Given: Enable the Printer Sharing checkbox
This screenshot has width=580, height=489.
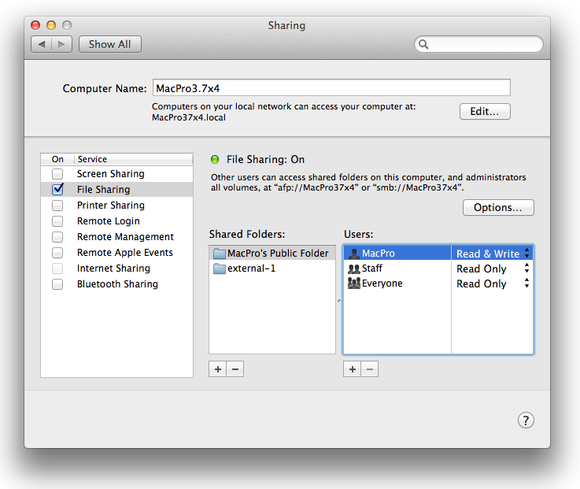Looking at the screenshot, I should click(57, 205).
